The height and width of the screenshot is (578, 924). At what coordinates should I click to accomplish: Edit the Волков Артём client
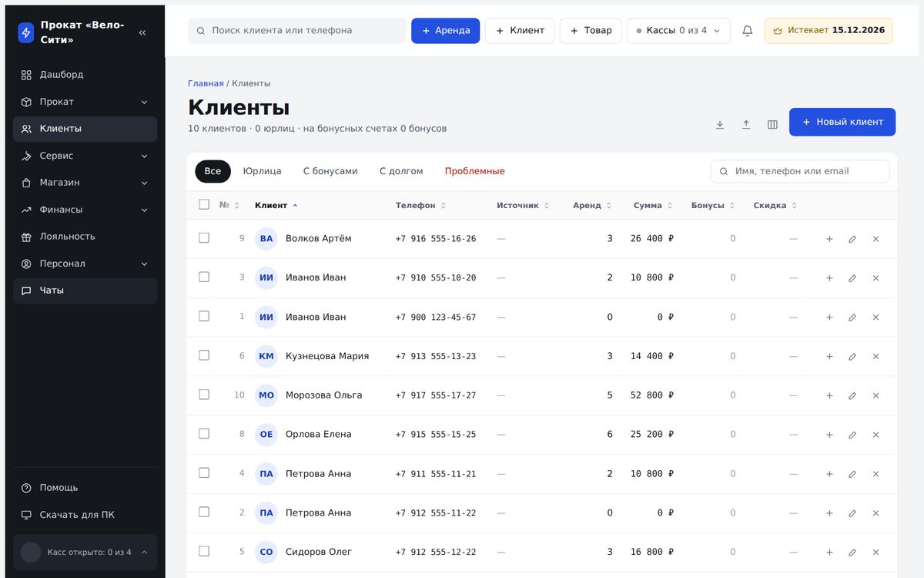coord(852,239)
